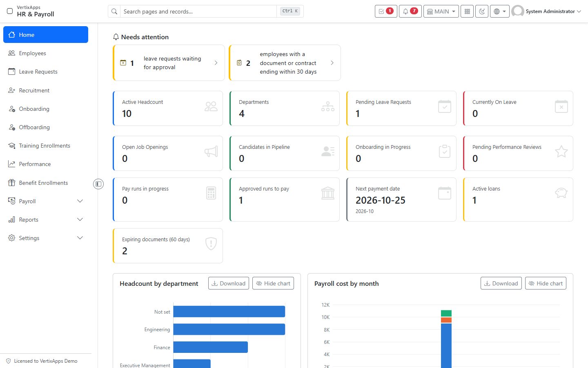Open Leave Requests in the sidebar

coord(46,72)
